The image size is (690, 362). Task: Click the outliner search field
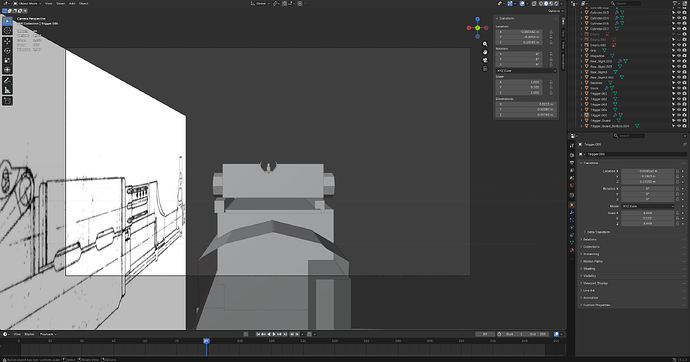(x=625, y=4)
